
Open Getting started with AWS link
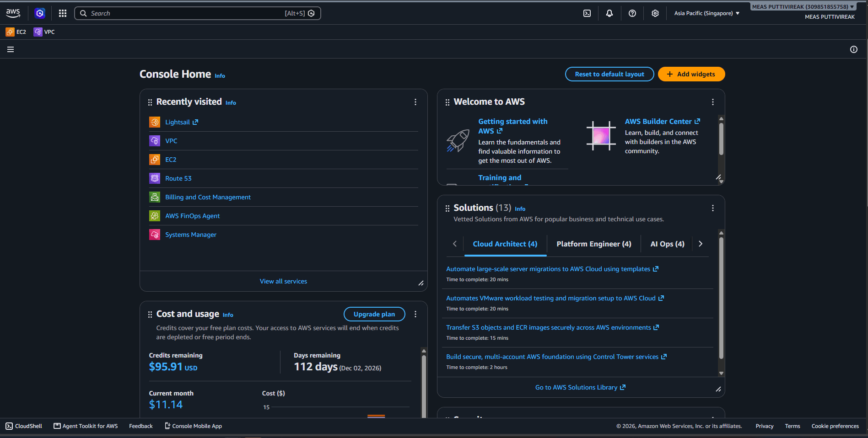tap(513, 126)
